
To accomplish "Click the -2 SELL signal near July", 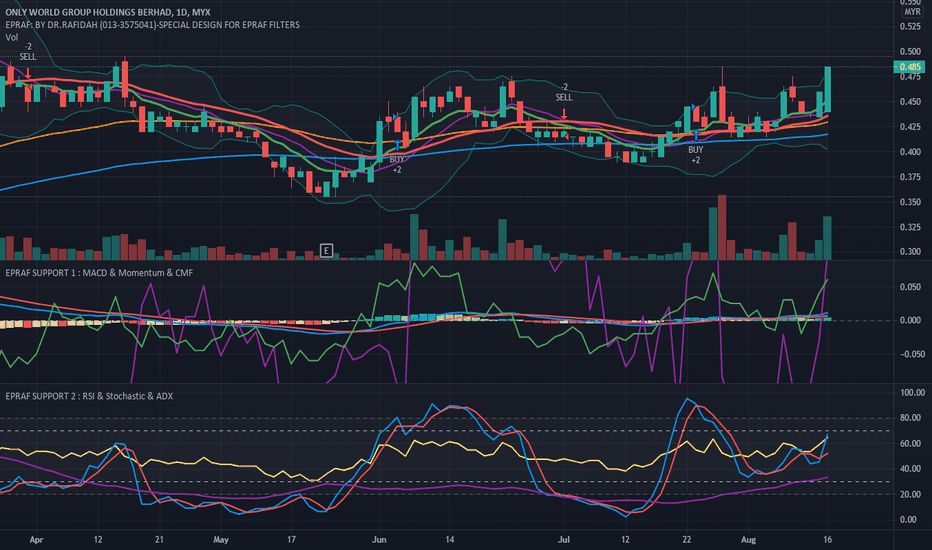I will point(564,92).
